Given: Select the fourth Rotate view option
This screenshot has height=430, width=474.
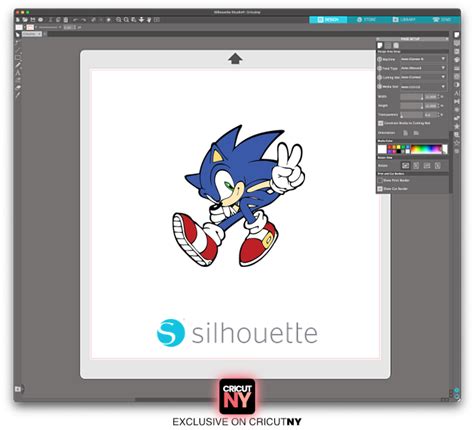Looking at the screenshot, I should click(438, 165).
